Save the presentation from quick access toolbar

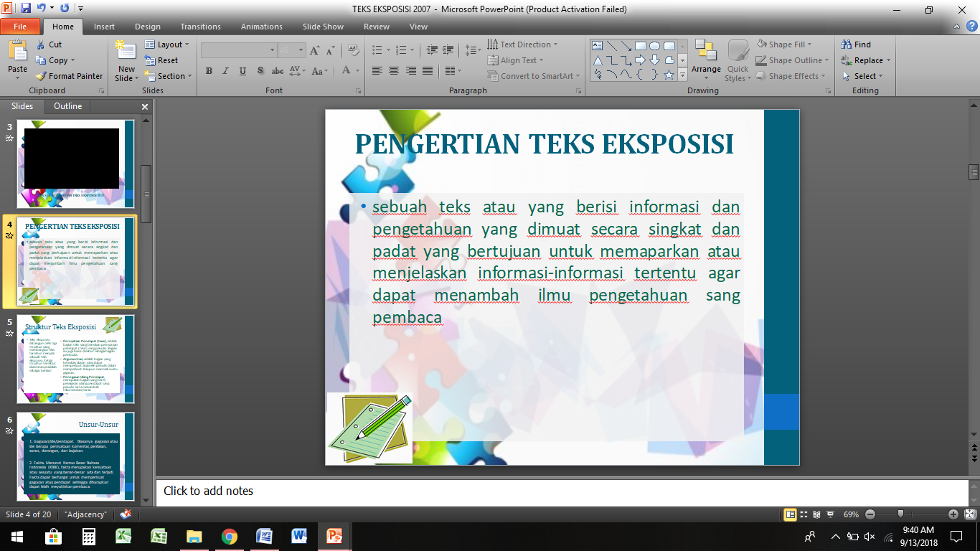click(26, 9)
